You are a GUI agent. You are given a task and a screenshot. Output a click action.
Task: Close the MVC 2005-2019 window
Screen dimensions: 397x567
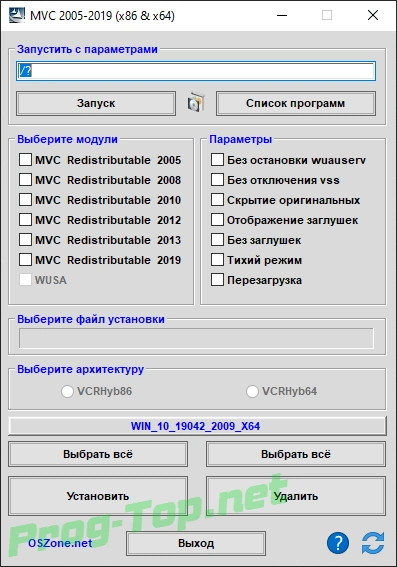click(373, 15)
